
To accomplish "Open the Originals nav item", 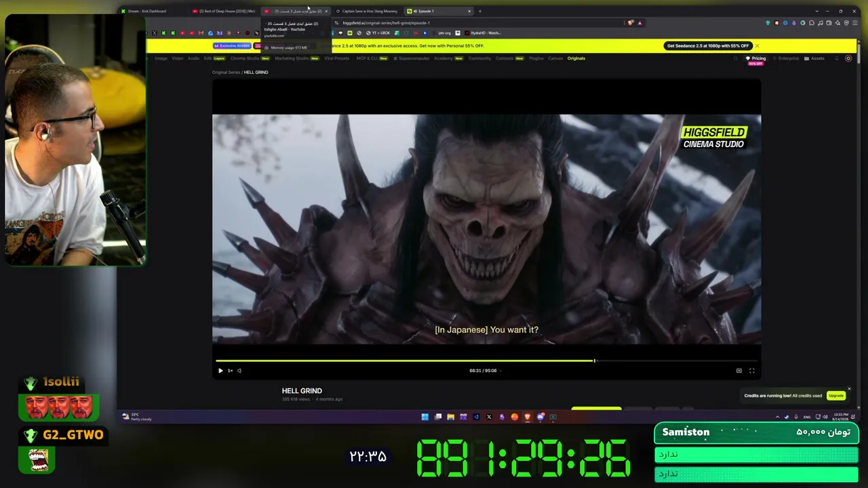I will click(x=576, y=58).
